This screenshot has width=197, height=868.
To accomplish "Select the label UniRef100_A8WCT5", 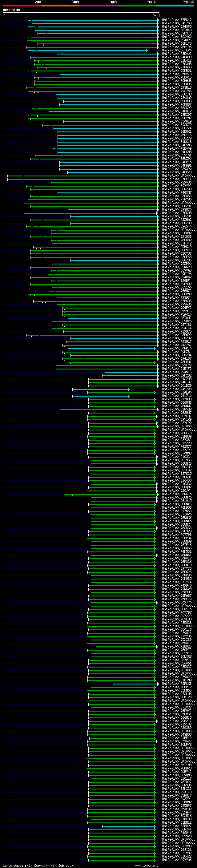I will 177,494.
